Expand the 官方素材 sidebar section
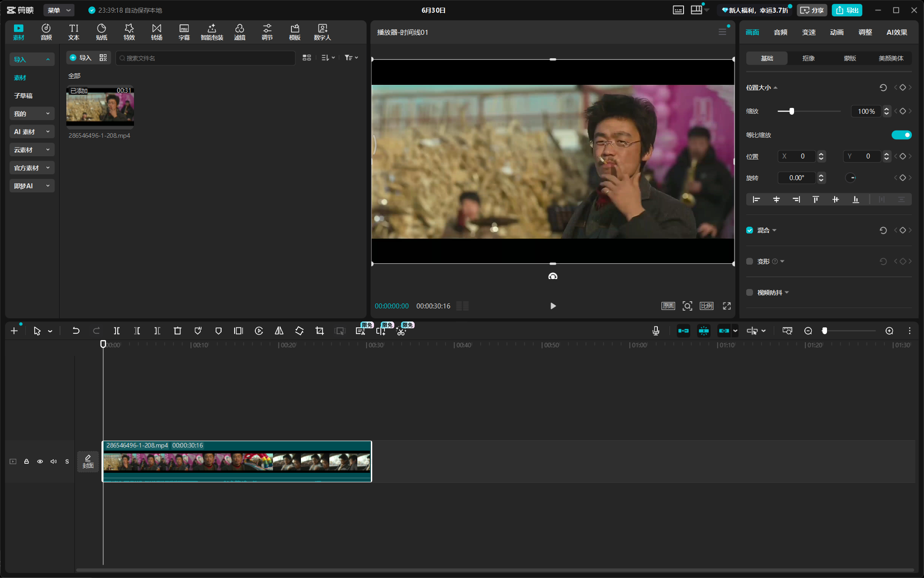The width and height of the screenshot is (924, 578). (x=32, y=168)
